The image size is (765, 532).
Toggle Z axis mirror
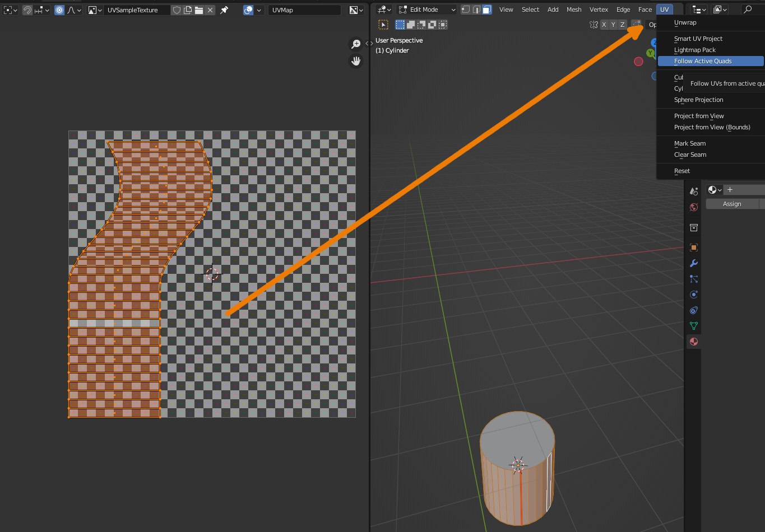pos(623,25)
